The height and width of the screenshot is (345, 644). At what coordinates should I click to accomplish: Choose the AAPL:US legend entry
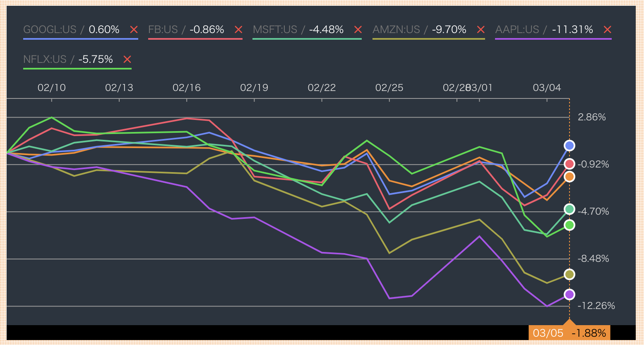coord(517,30)
